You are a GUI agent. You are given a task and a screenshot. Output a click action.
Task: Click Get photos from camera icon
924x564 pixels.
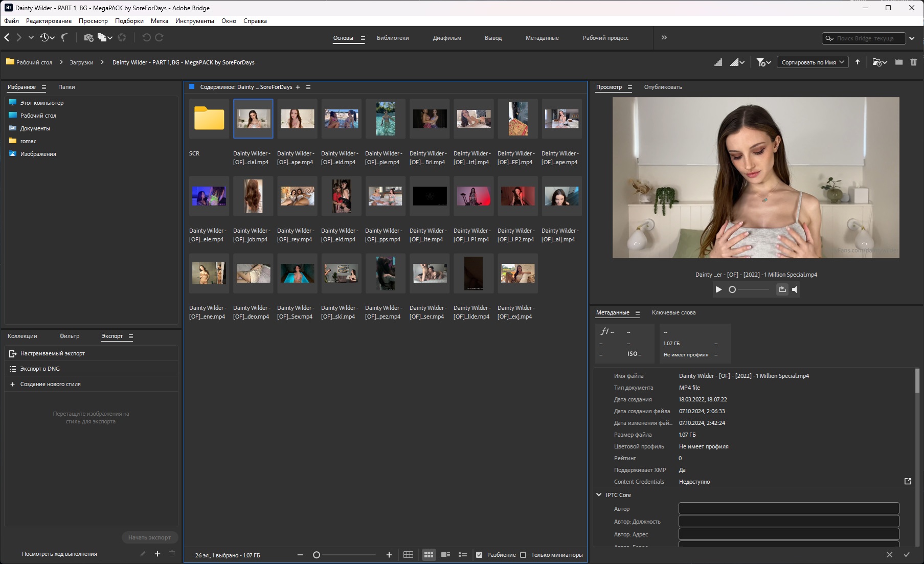click(x=88, y=37)
